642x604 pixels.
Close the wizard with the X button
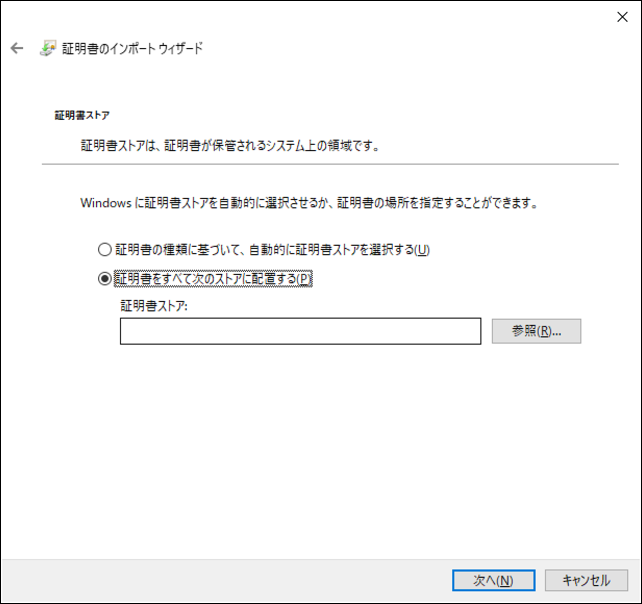coord(622,17)
